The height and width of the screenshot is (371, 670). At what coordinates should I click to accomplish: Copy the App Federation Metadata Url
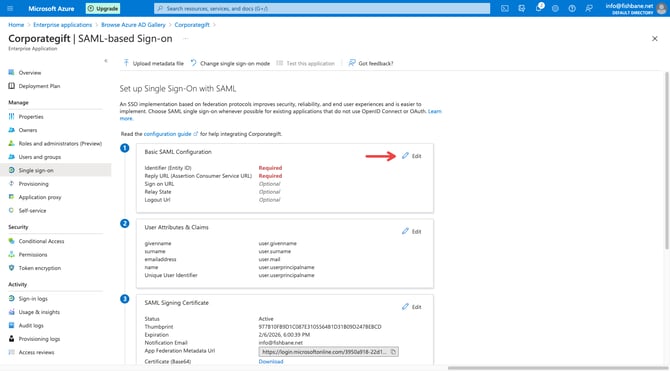pyautogui.click(x=394, y=352)
